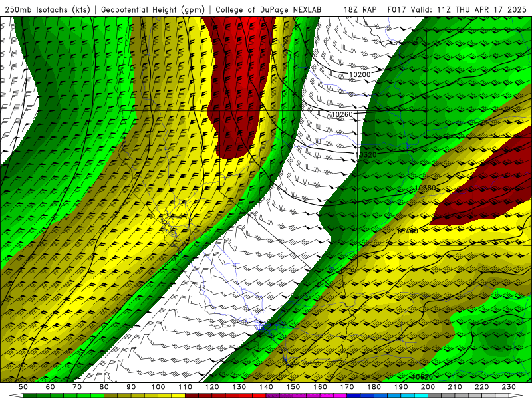Click the bright magenta swatch just before 170
Viewport: 532px width, 399px height.
pos(340,396)
